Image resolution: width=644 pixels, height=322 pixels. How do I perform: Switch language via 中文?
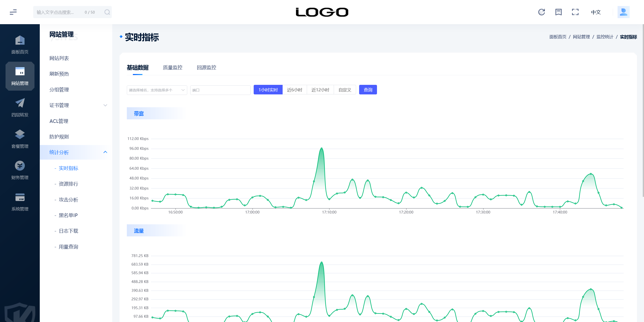(596, 12)
